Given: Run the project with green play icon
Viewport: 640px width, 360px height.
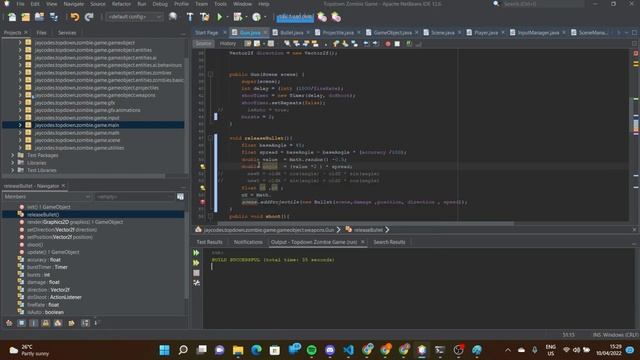Looking at the screenshot, I should [220, 17].
